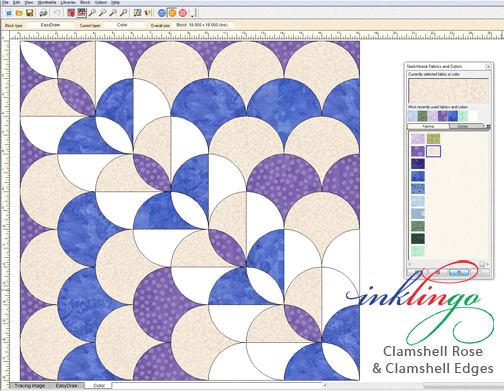
Task: Click the palette scrollbar right arrow
Action: pyautogui.click(x=488, y=264)
